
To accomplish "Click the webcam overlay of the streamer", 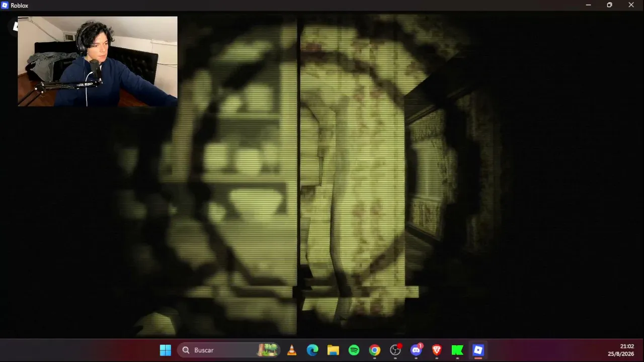I will pos(98,61).
